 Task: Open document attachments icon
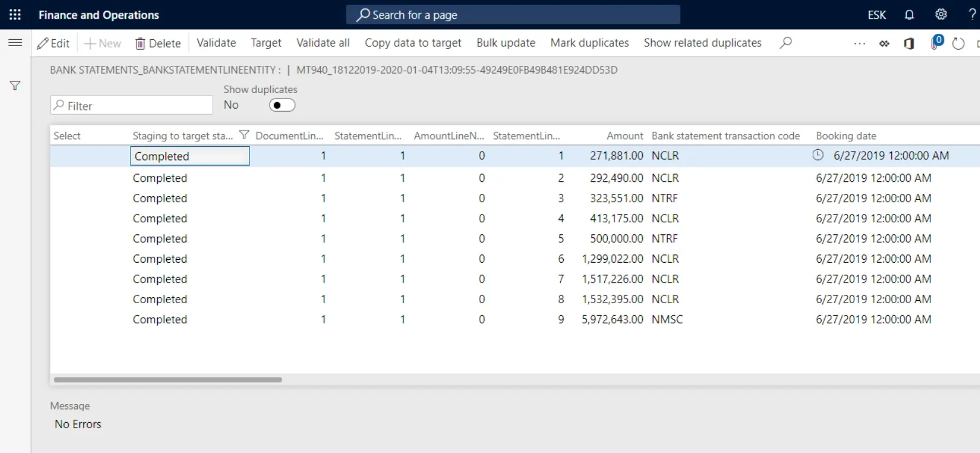(x=936, y=42)
